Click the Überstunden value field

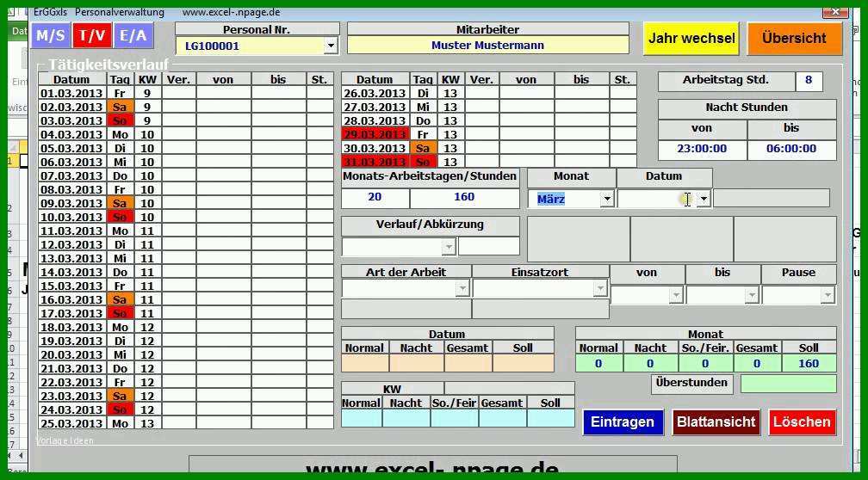click(788, 384)
